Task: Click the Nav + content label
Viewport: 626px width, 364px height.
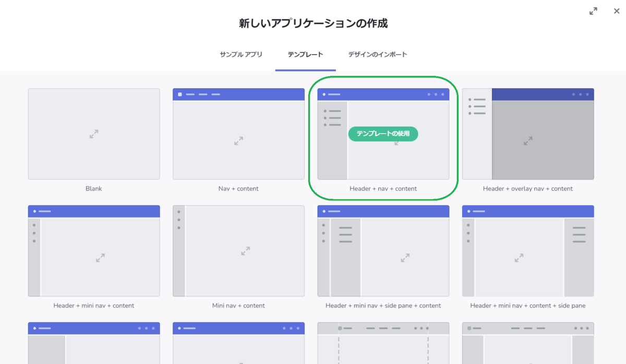Action: pyautogui.click(x=238, y=189)
